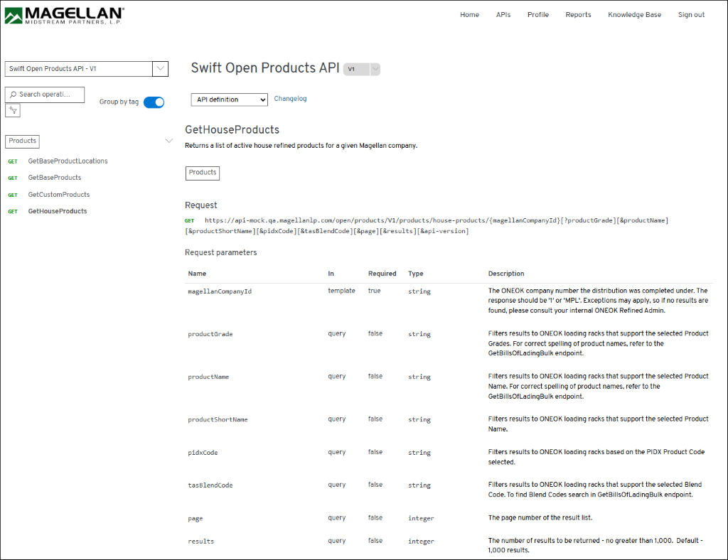The height and width of the screenshot is (560, 728).
Task: Open the sidebar API selector dropdown
Action: tap(87, 69)
